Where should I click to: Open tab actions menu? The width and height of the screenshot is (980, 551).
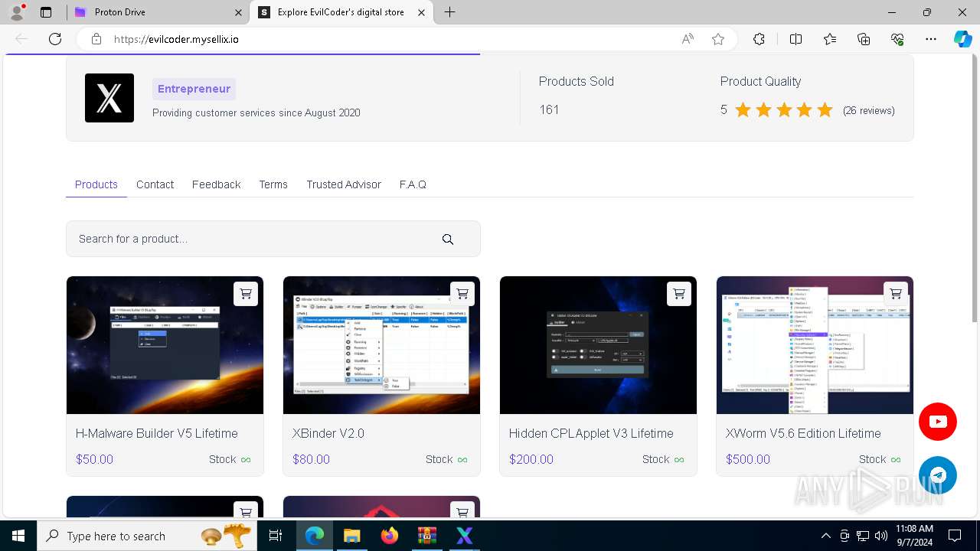[x=46, y=12]
